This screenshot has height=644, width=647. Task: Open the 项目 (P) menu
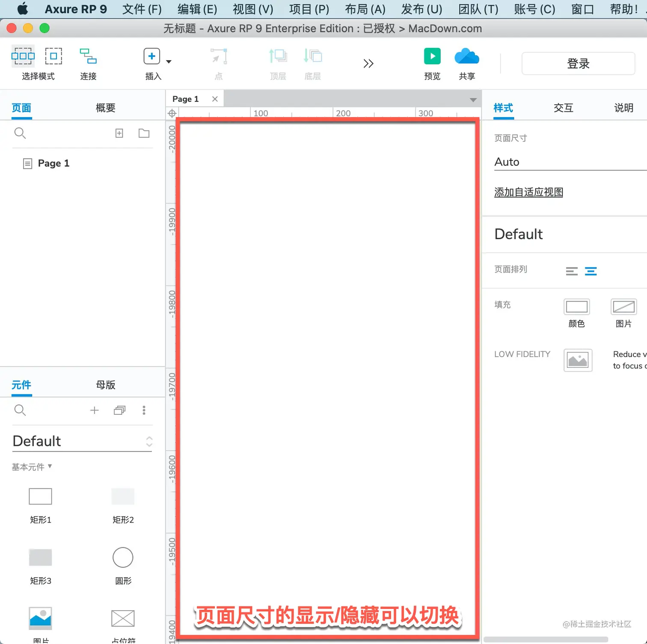coord(309,9)
